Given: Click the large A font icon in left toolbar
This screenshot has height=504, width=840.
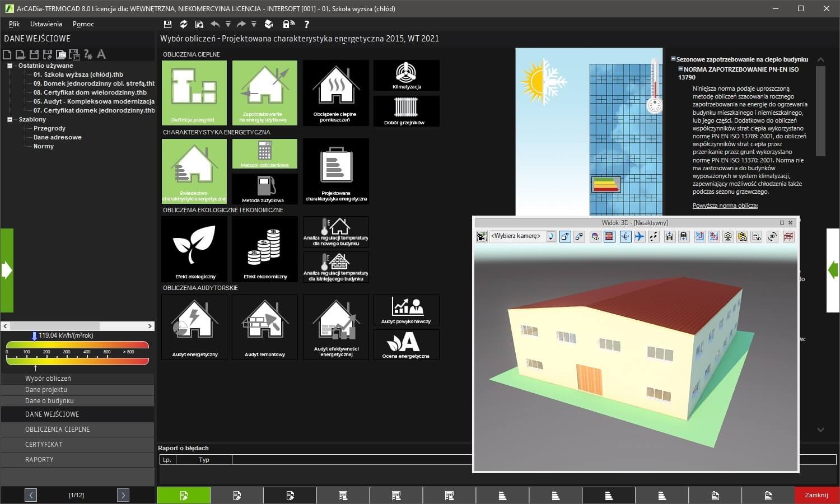Looking at the screenshot, I should pos(101,54).
